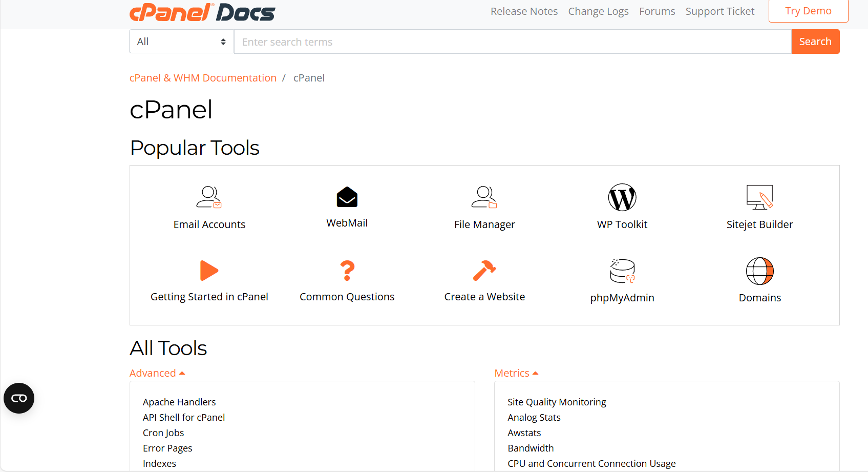The width and height of the screenshot is (868, 472).
Task: Open the Sitejet Builder text link
Action: (x=760, y=224)
